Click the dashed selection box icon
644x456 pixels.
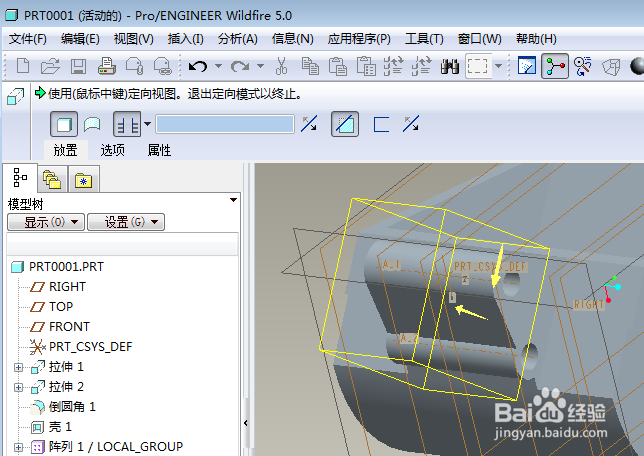(478, 66)
